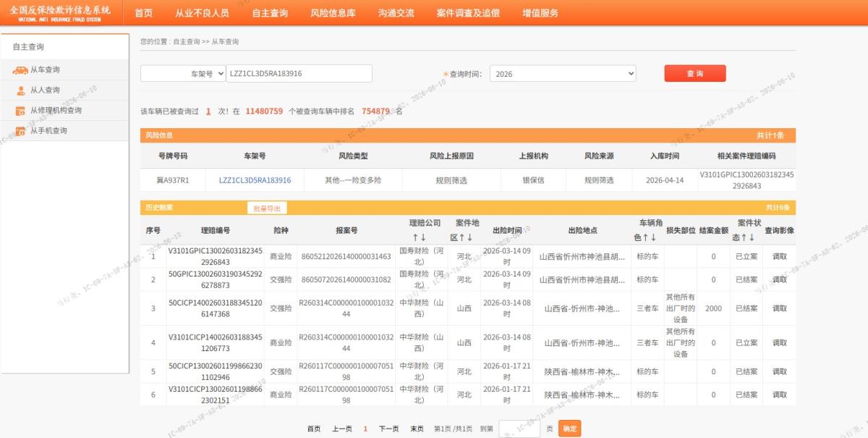Go to 下一页 in the pagination
The height and width of the screenshot is (438, 868).
point(388,429)
